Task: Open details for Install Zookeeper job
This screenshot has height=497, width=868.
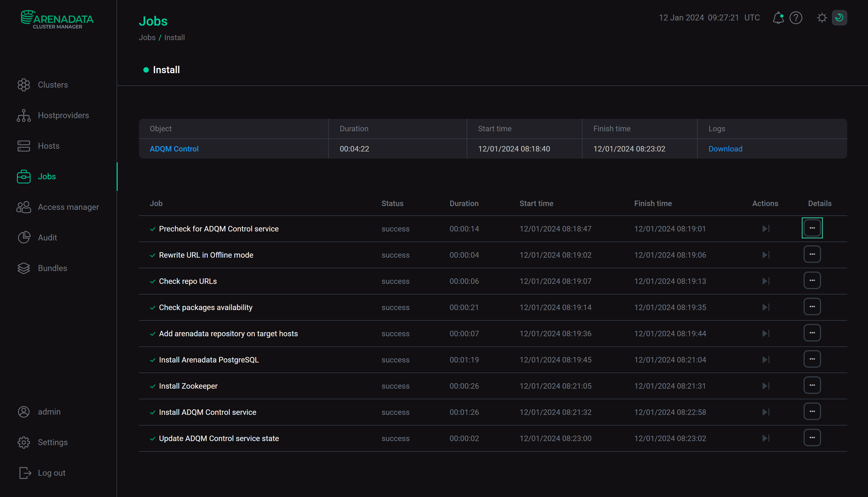Action: 812,385
